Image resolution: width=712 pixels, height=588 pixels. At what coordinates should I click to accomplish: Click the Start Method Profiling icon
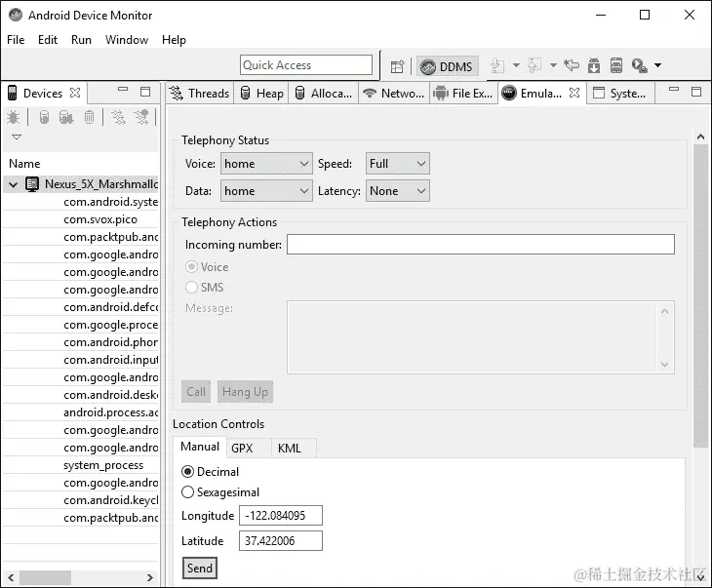pos(141,118)
